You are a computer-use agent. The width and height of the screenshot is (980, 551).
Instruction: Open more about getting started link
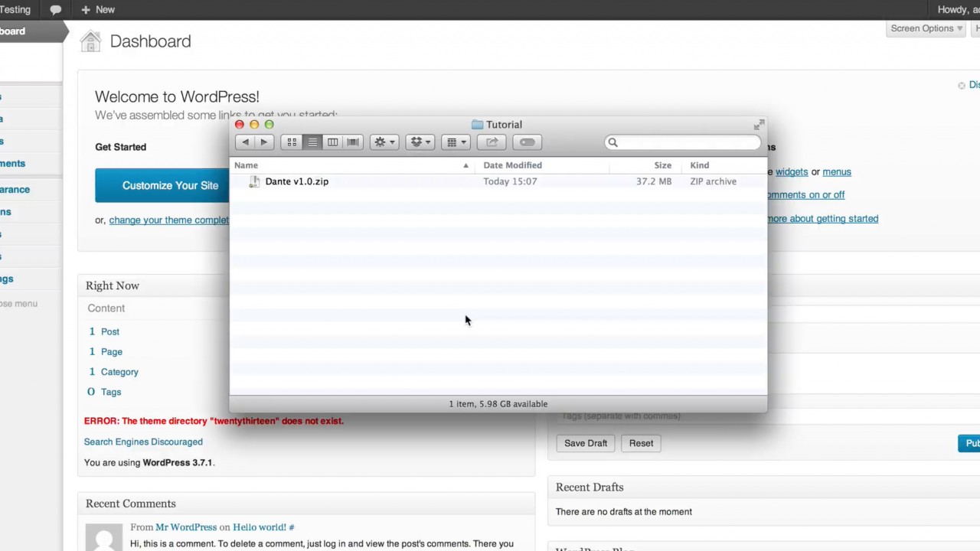point(822,219)
